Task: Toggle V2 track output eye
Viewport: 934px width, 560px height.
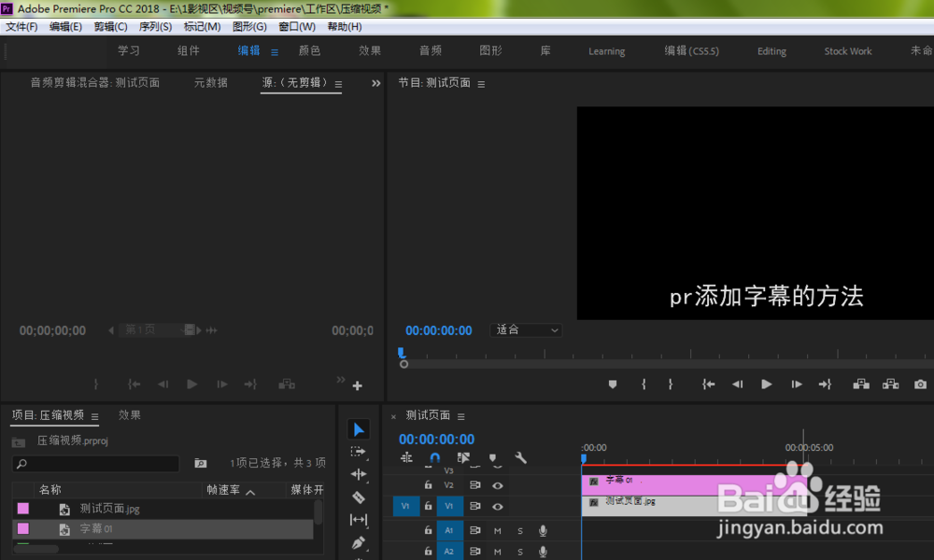Action: click(x=498, y=485)
